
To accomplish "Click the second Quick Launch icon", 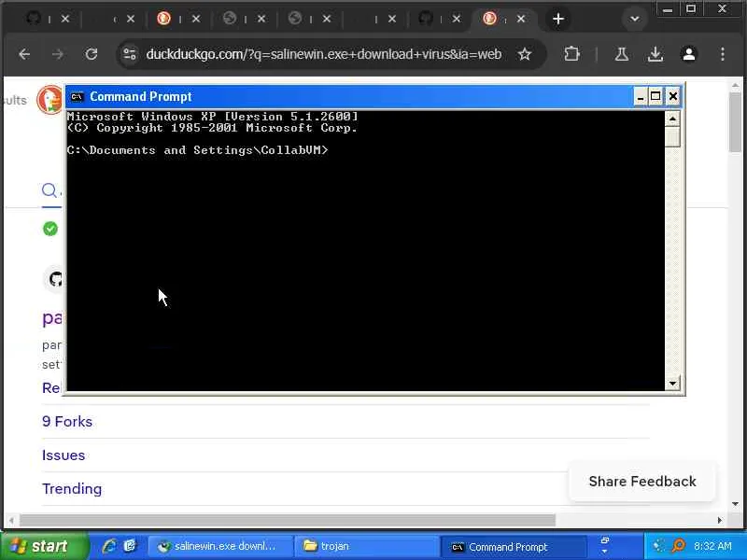I will (x=130, y=546).
